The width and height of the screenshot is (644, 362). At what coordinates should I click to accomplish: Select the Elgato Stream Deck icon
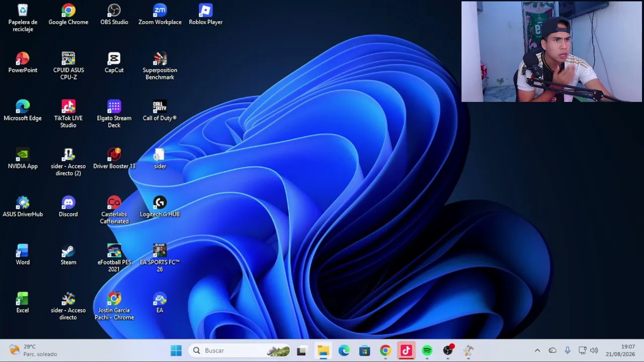point(114,114)
